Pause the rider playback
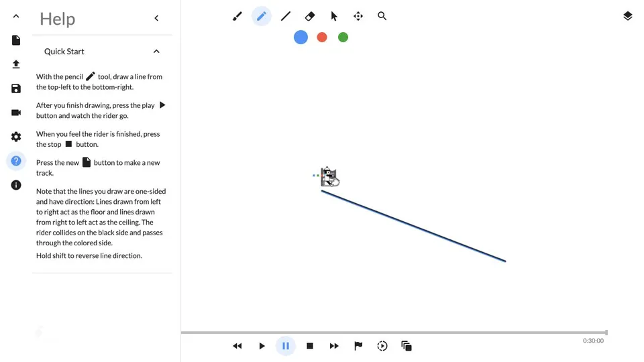 (286, 346)
